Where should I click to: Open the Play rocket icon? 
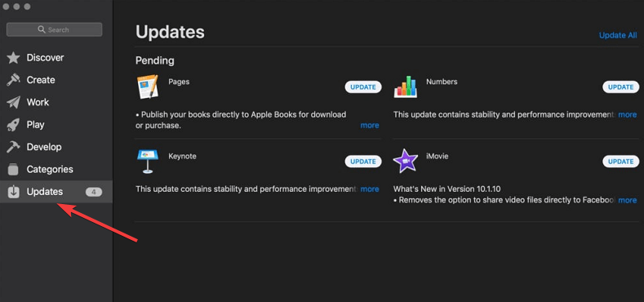coord(13,125)
